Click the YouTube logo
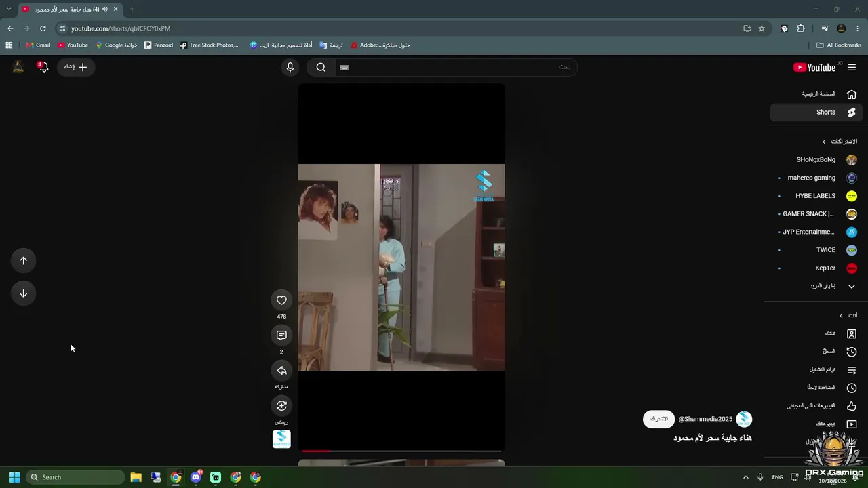This screenshot has height=488, width=868. click(814, 67)
